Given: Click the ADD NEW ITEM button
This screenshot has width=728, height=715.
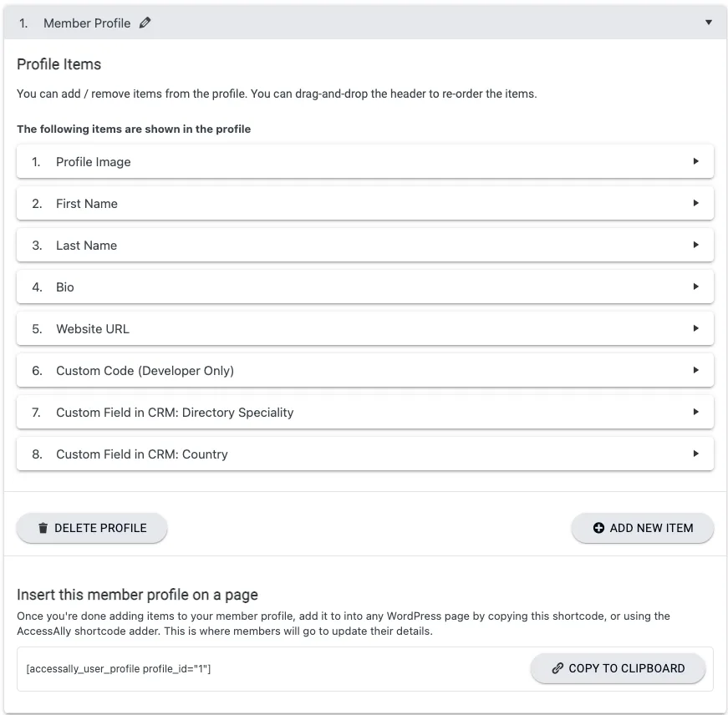Looking at the screenshot, I should tap(642, 528).
